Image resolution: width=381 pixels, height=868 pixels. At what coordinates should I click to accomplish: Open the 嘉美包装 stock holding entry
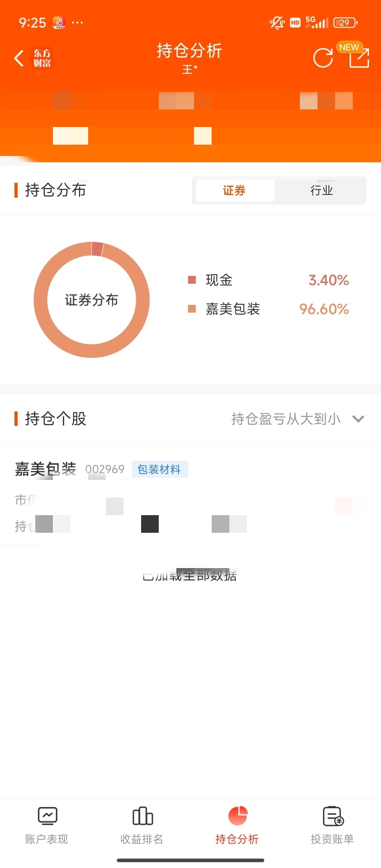(x=190, y=494)
